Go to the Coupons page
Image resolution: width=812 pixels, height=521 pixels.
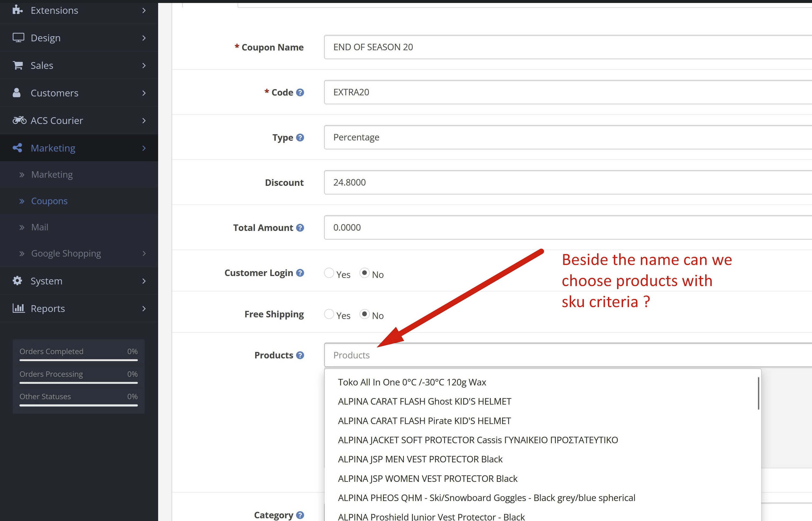(x=79, y=201)
